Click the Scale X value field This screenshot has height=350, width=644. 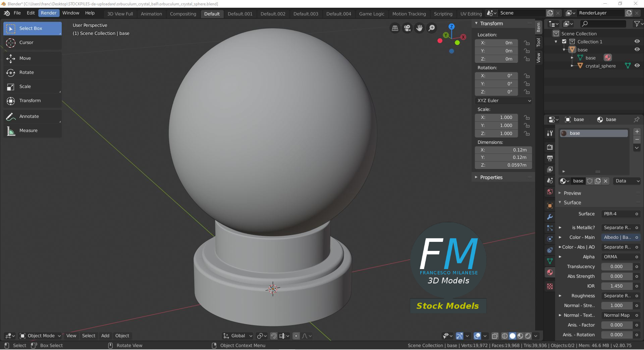496,117
